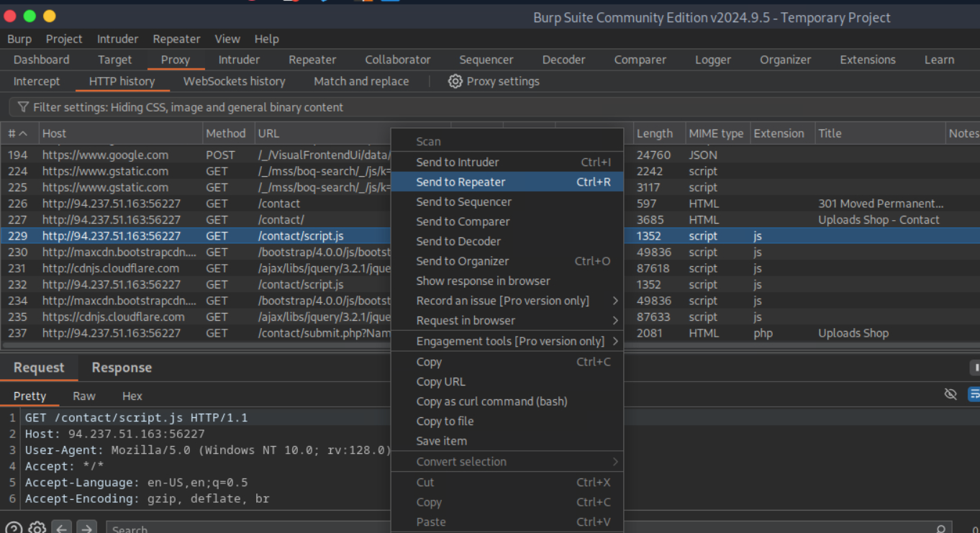Click the Raw view button
980x533 pixels.
point(84,396)
